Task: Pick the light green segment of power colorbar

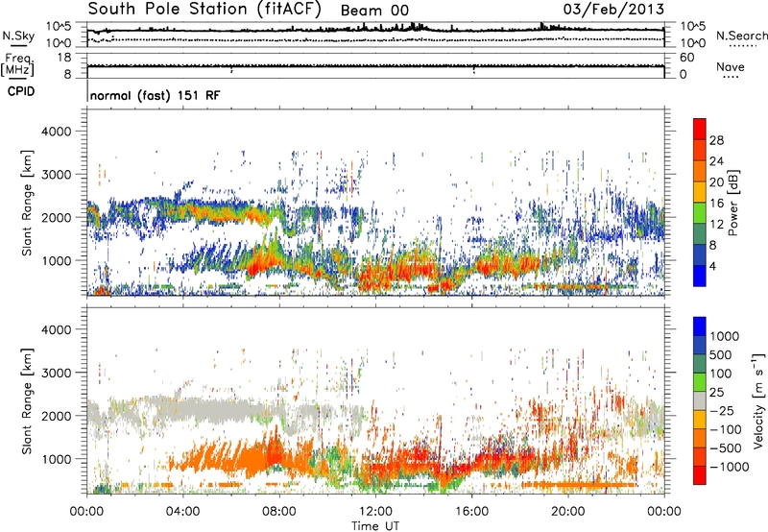Action: 700,212
